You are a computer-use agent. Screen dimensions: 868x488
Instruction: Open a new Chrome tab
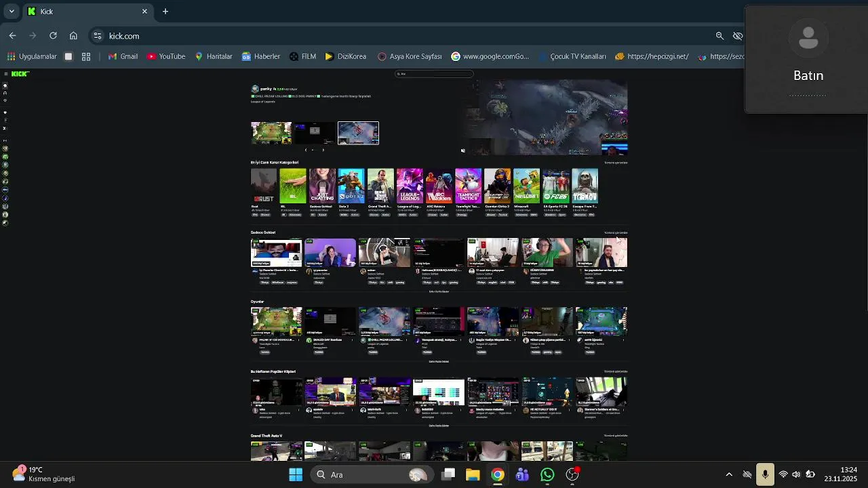coord(165,12)
